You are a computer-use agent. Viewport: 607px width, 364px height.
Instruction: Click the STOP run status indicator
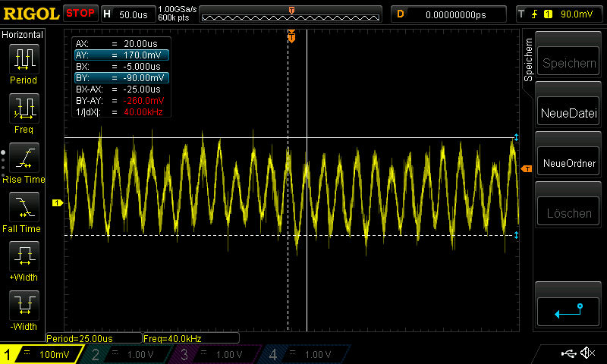coord(80,14)
